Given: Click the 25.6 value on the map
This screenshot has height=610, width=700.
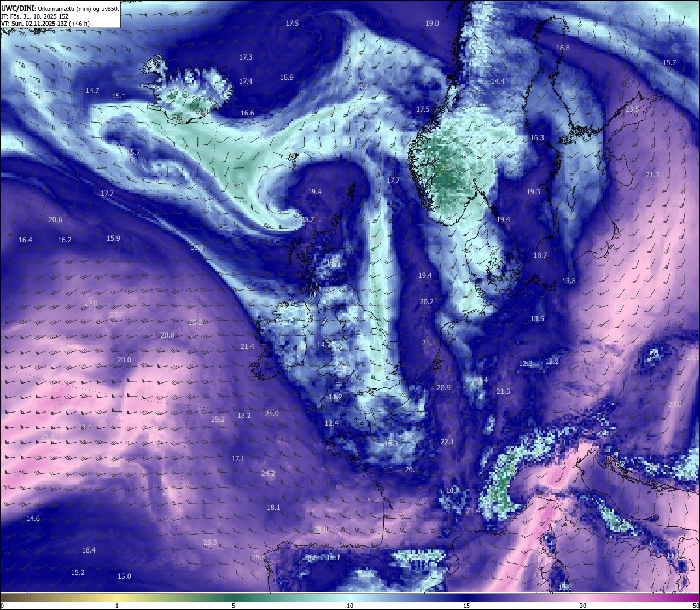Looking at the screenshot, I should (259, 557).
